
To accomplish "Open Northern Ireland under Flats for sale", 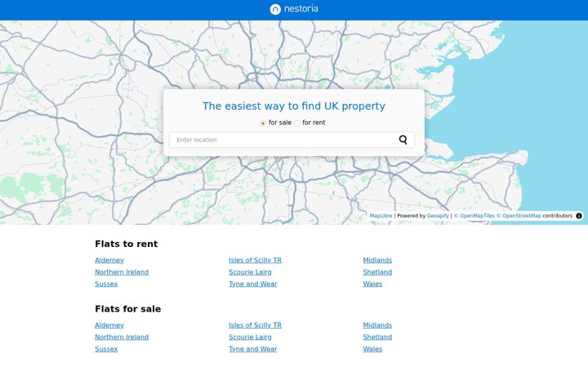I will pos(122,337).
